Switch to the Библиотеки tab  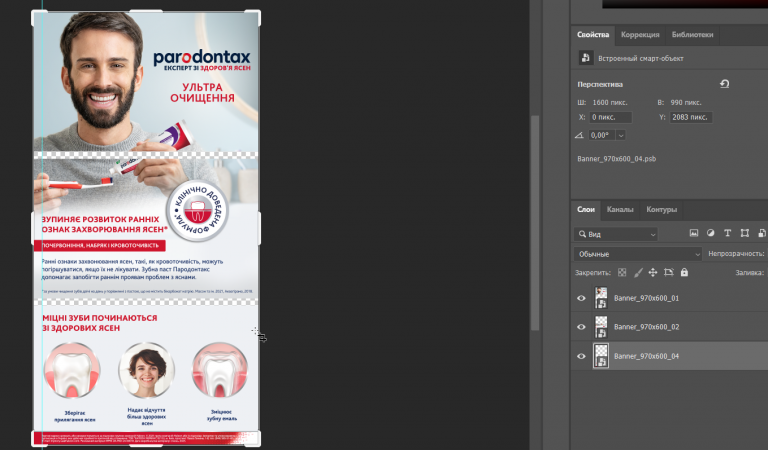pos(692,35)
